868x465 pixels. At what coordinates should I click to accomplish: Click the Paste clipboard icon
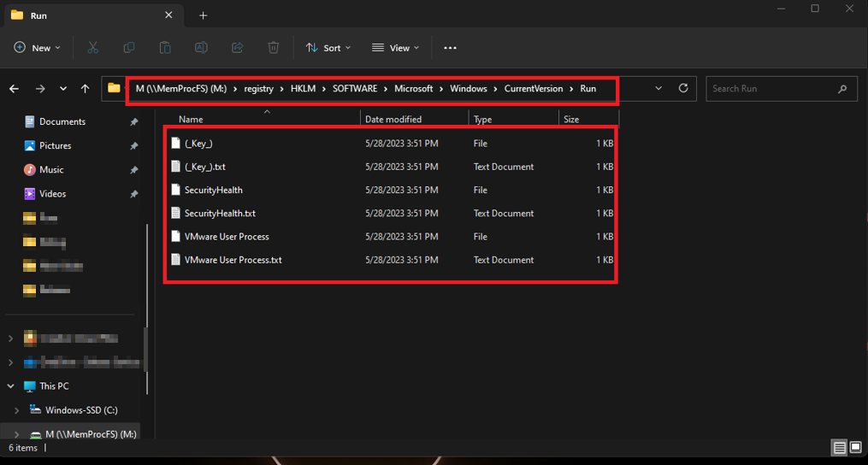pyautogui.click(x=165, y=48)
